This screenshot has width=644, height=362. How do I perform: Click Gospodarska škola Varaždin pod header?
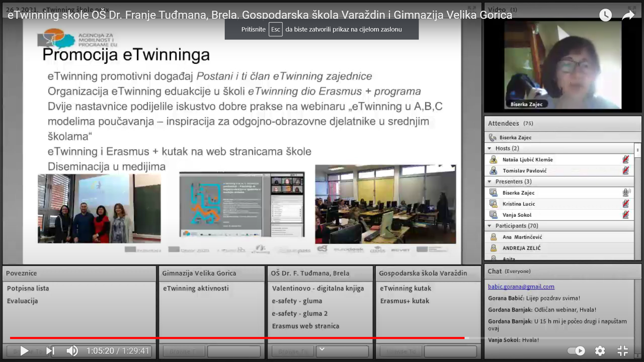(428, 273)
